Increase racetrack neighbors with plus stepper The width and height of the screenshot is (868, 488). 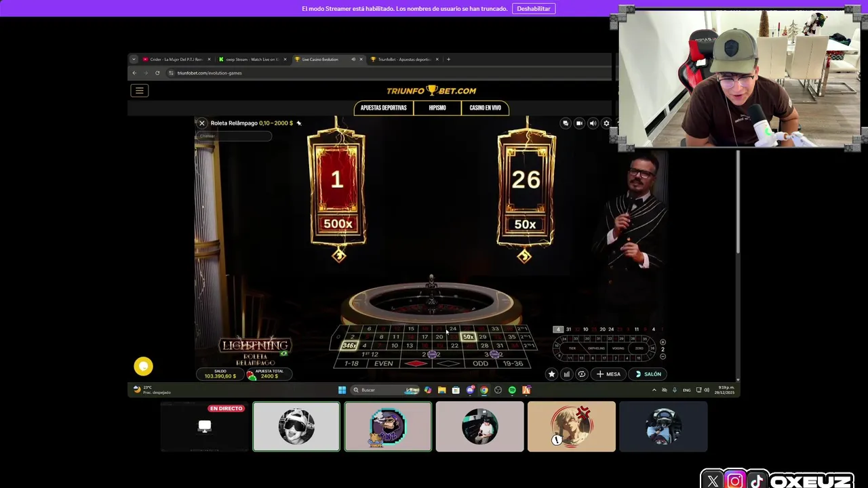(663, 342)
